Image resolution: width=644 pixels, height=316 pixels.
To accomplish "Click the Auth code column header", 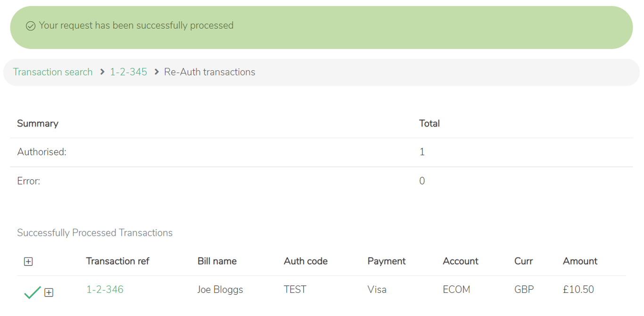I will pyautogui.click(x=305, y=261).
